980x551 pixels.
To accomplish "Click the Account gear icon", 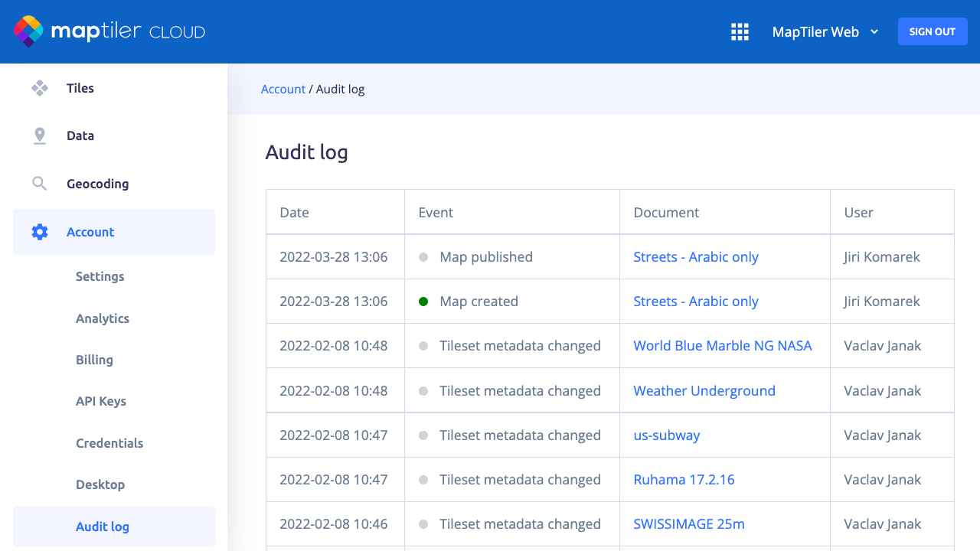I will (x=40, y=232).
